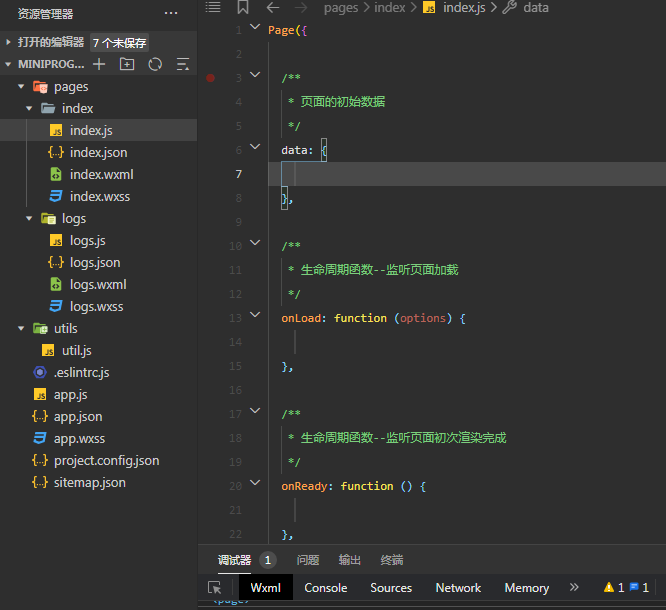The width and height of the screenshot is (666, 610).
Task: Open util.js file
Action: tap(99, 350)
